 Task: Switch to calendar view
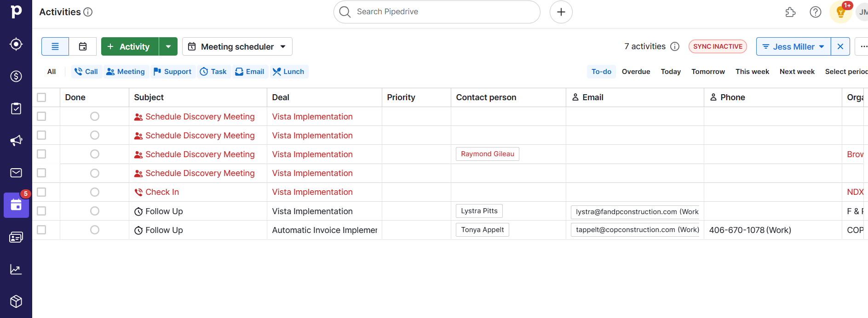click(83, 46)
